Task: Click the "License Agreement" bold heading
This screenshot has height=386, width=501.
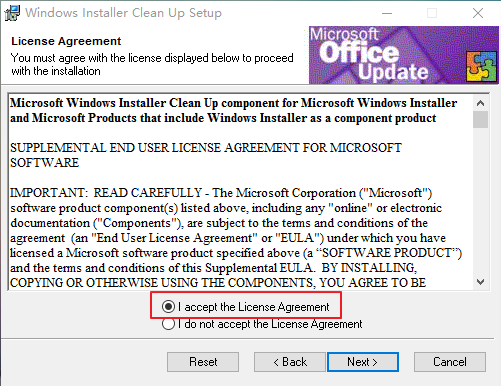Action: click(66, 41)
